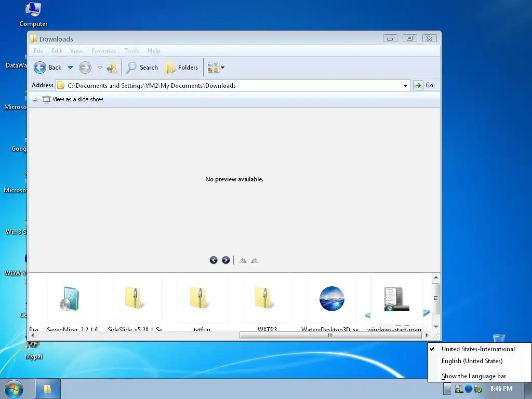Click the network tray icon
Image resolution: width=532 pixels, height=399 pixels.
coord(459,389)
